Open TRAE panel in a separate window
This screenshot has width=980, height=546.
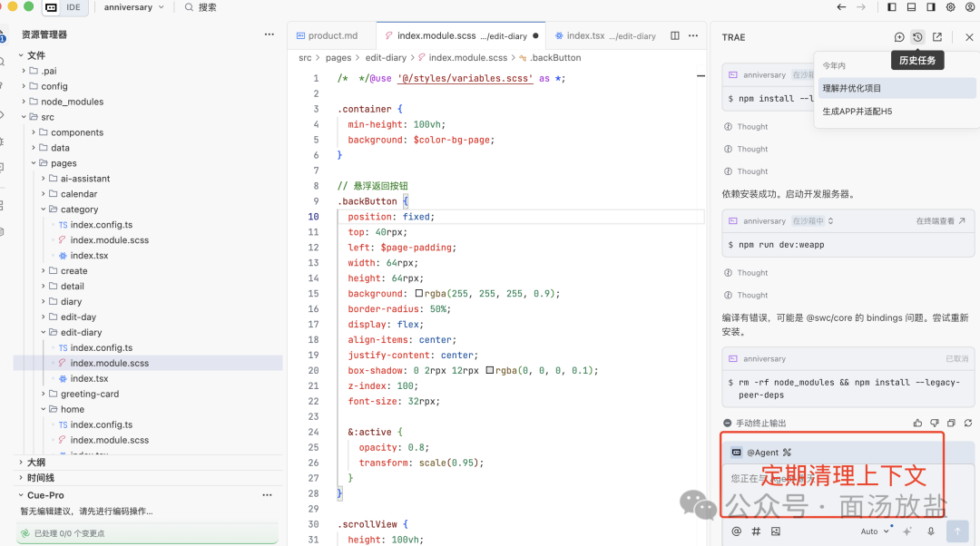936,37
